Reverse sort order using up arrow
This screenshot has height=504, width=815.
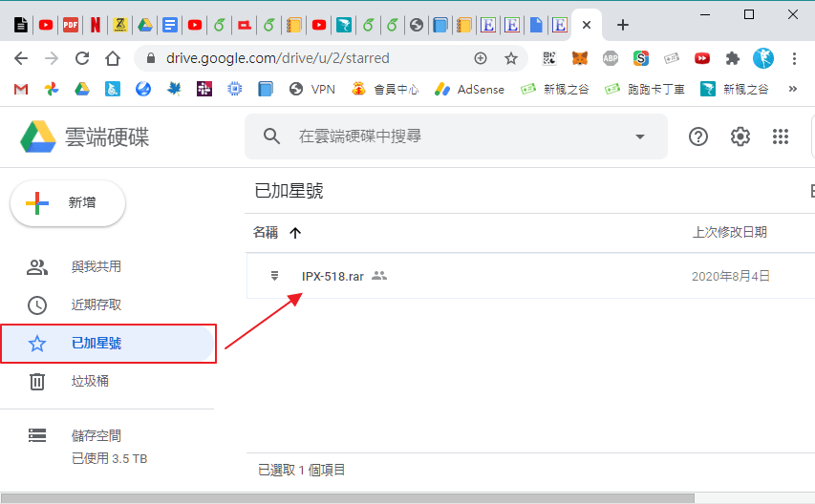[x=295, y=233]
